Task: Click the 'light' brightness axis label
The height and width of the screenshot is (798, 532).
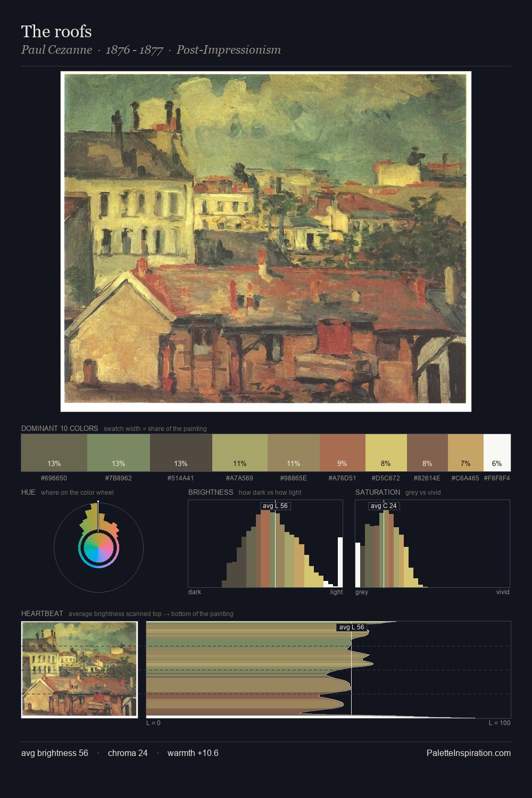Action: pos(337,592)
